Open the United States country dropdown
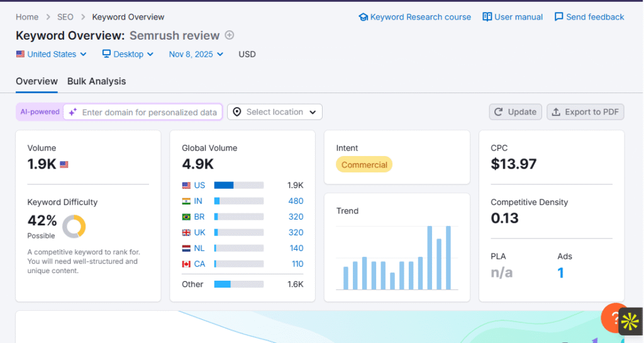Viewport: 644px width, 343px height. point(52,54)
